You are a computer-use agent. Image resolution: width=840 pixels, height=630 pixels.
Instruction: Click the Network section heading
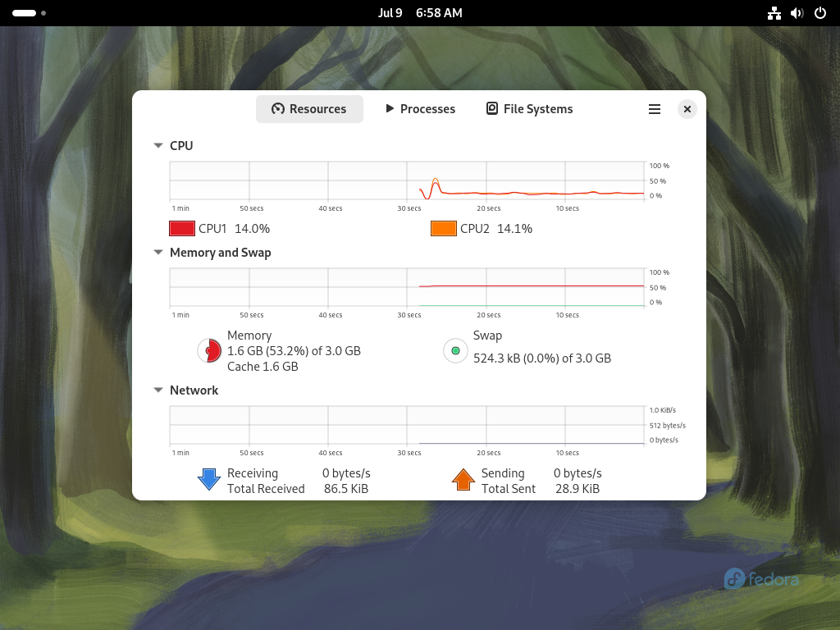(x=194, y=390)
